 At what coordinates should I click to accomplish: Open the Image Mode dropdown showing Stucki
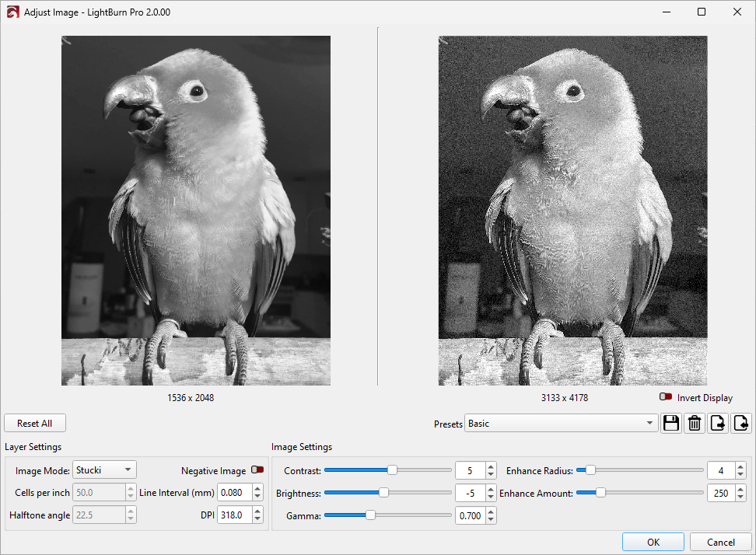(104, 469)
